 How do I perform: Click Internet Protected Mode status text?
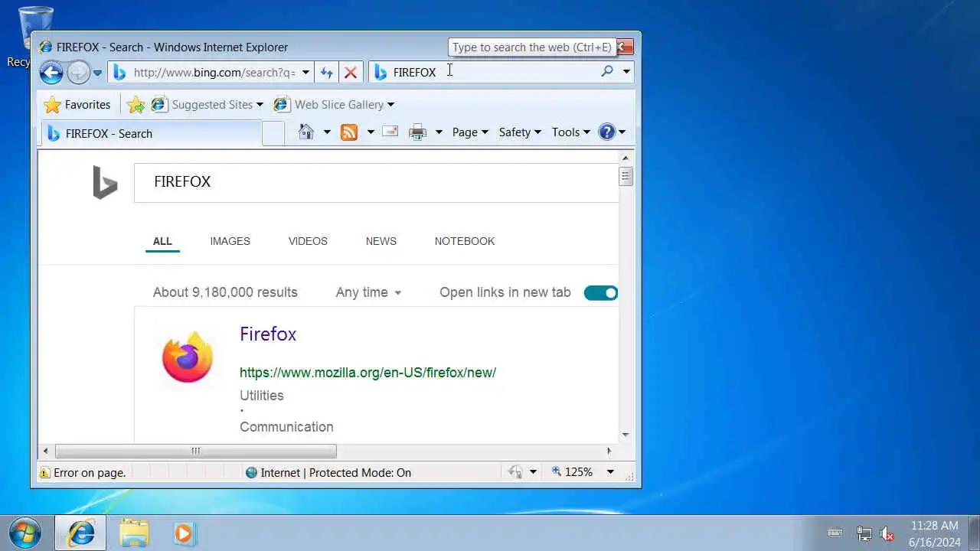pyautogui.click(x=335, y=473)
